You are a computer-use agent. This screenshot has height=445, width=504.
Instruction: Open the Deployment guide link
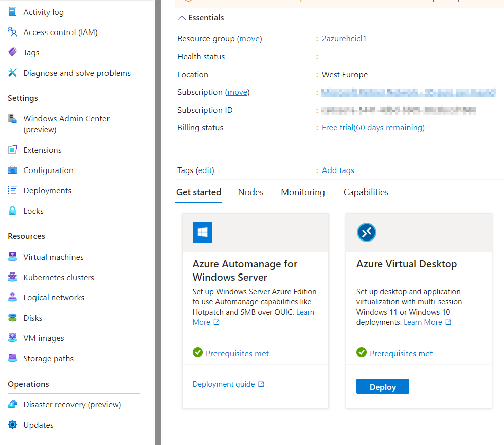pos(224,384)
